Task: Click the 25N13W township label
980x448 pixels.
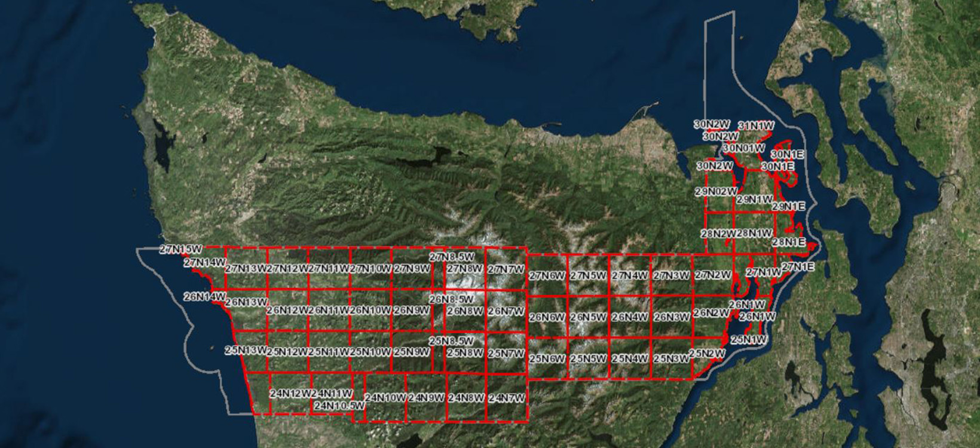Action: tap(246, 350)
